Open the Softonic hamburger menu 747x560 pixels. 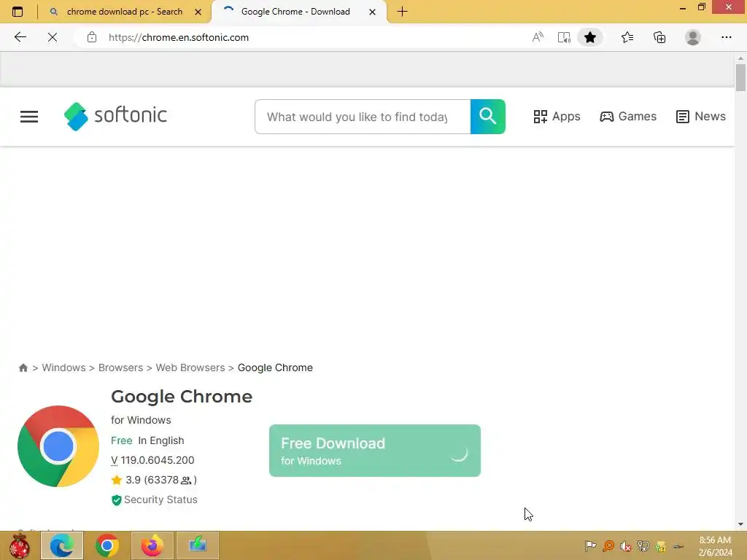point(29,117)
